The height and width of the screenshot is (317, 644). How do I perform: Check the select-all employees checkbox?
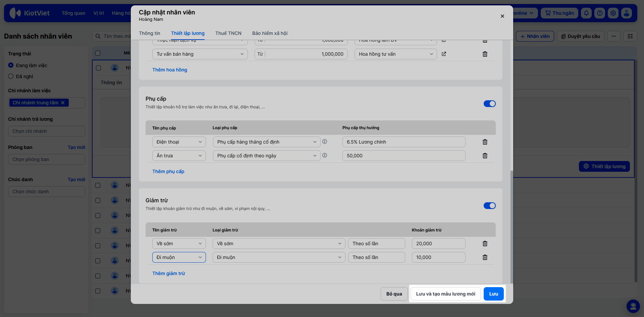(98, 53)
